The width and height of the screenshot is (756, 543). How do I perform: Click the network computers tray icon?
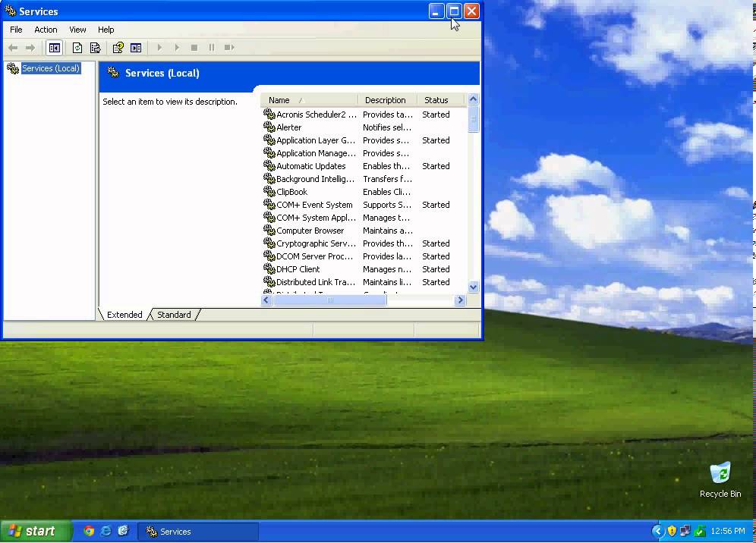(685, 531)
